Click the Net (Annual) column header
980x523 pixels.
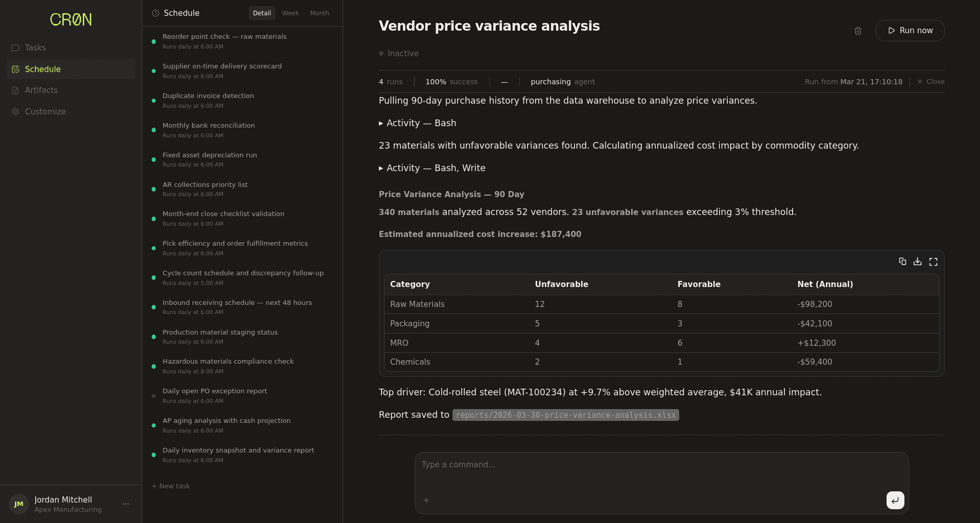pos(825,284)
